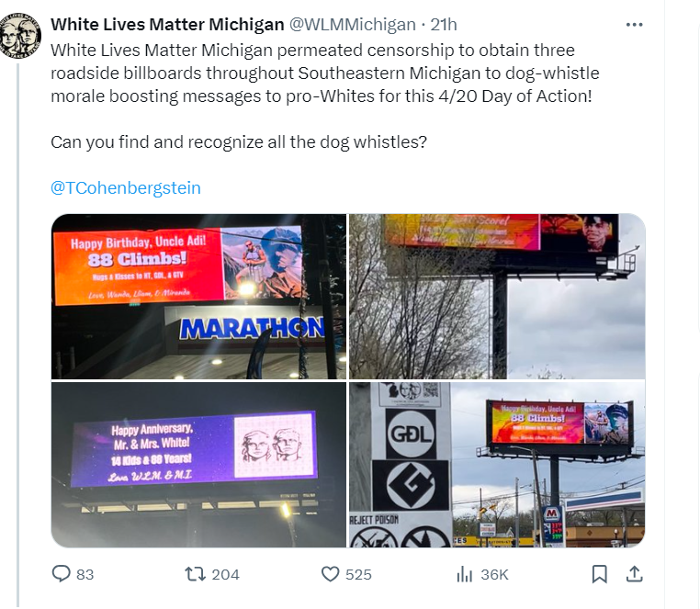The image size is (700, 609).
Task: Open the top-left image with Marathon sign
Action: 198,297
